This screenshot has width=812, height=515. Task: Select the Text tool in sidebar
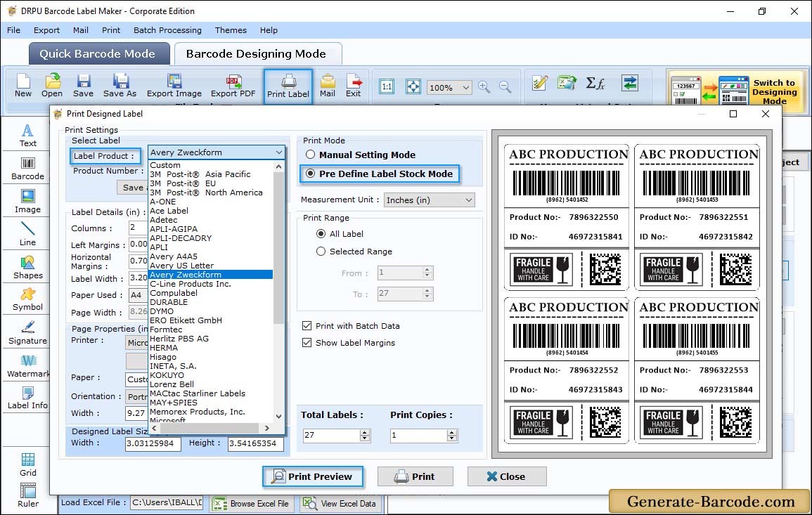pyautogui.click(x=27, y=136)
